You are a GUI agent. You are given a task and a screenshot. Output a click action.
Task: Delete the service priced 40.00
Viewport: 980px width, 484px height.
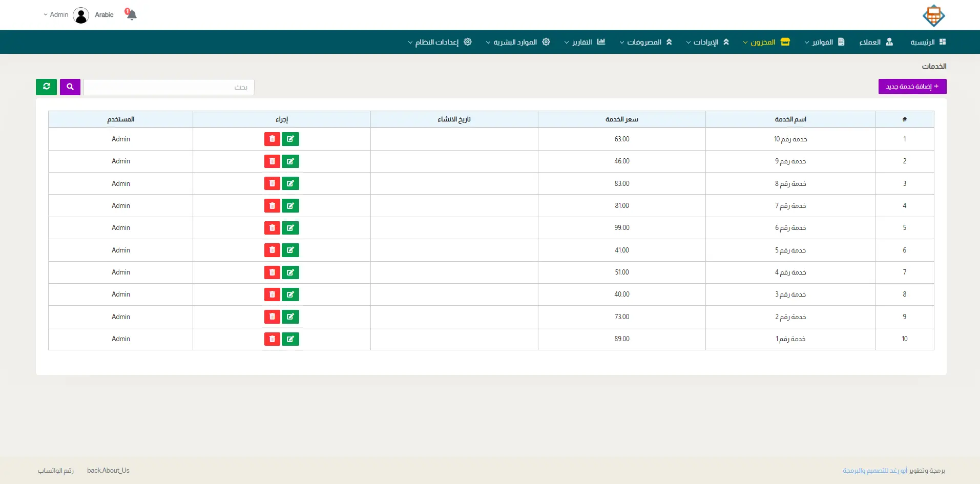(x=272, y=294)
